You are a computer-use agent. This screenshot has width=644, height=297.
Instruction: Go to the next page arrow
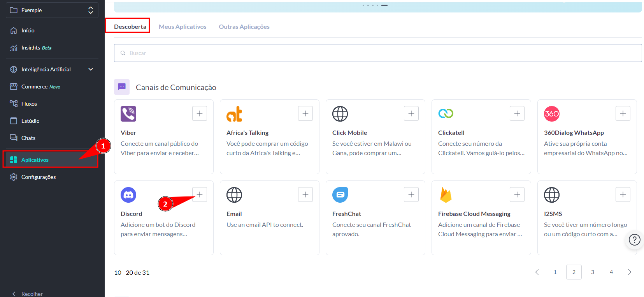click(629, 272)
